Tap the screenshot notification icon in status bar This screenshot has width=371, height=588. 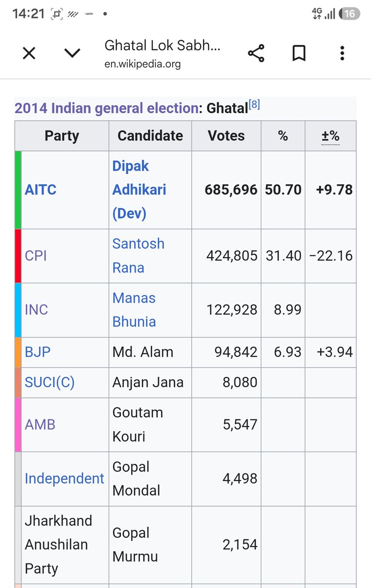[x=57, y=14]
